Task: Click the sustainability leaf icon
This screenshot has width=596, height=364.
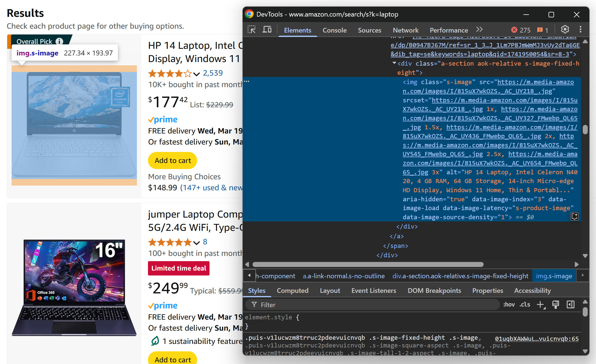Action: coord(155,341)
